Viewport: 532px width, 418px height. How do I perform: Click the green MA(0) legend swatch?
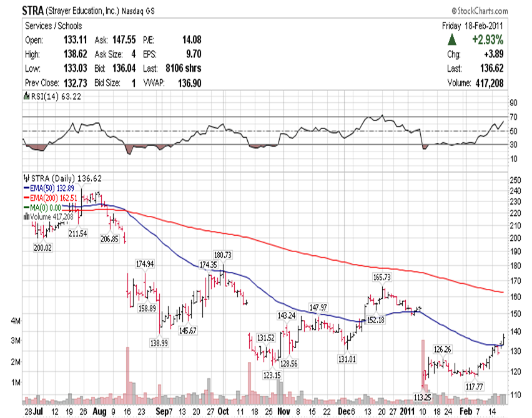(x=26, y=208)
